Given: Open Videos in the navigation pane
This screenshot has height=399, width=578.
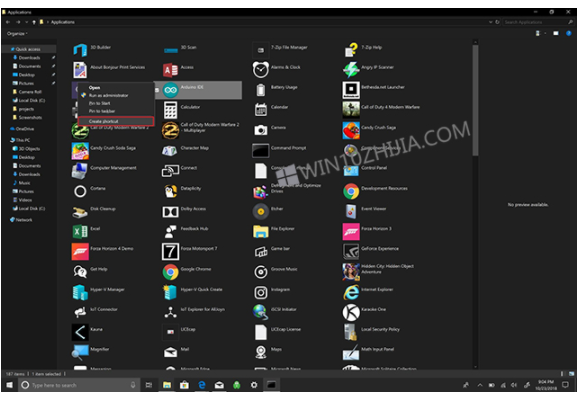Looking at the screenshot, I should point(25,200).
